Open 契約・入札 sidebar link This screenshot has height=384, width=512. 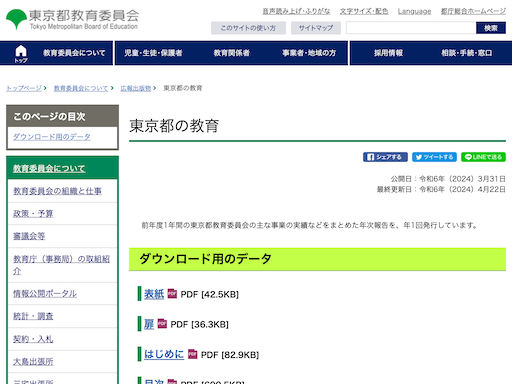(33, 339)
